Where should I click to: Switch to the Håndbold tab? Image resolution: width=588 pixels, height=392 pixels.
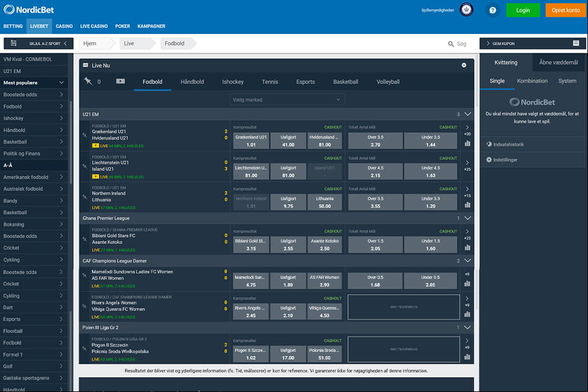point(192,82)
